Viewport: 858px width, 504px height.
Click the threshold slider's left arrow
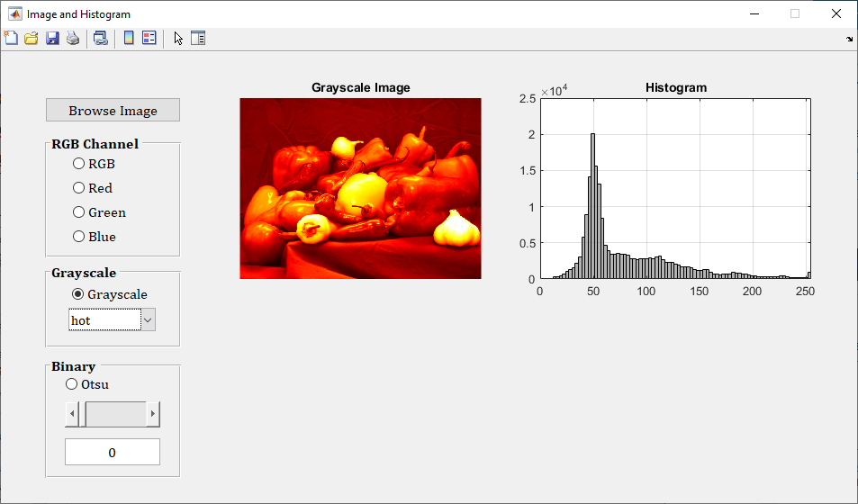click(72, 414)
